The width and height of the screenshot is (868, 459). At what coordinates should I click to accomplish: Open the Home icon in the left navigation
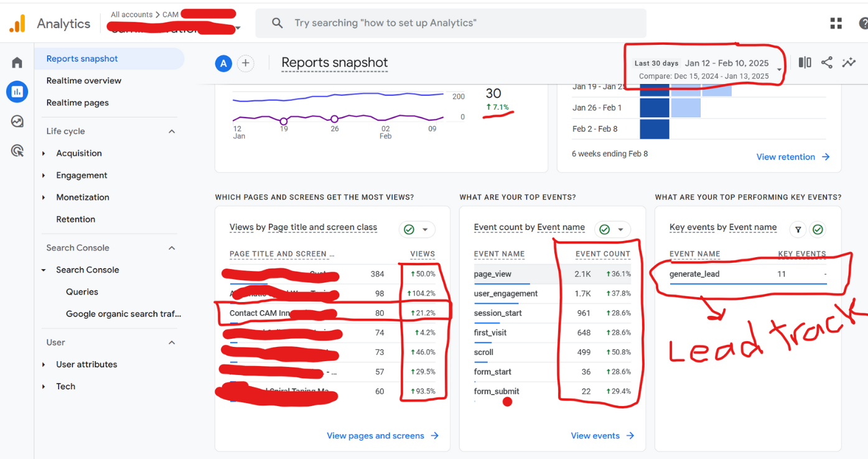click(x=17, y=62)
